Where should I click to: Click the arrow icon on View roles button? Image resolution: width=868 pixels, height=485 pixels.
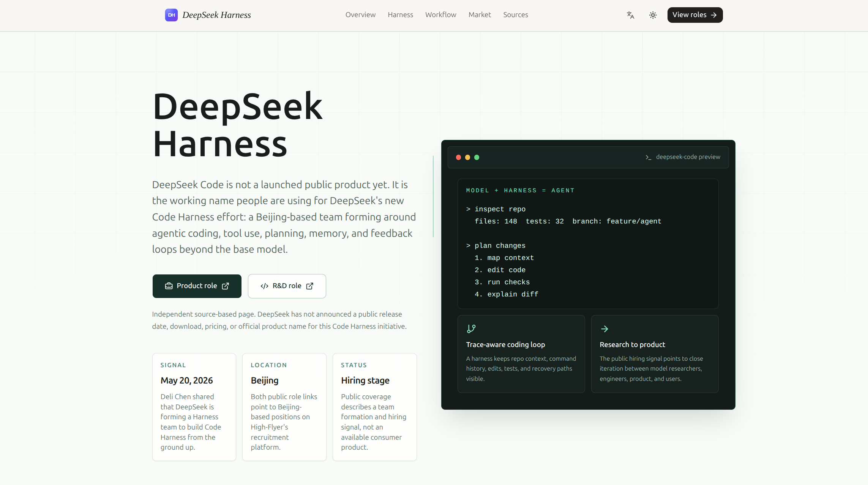tap(713, 15)
